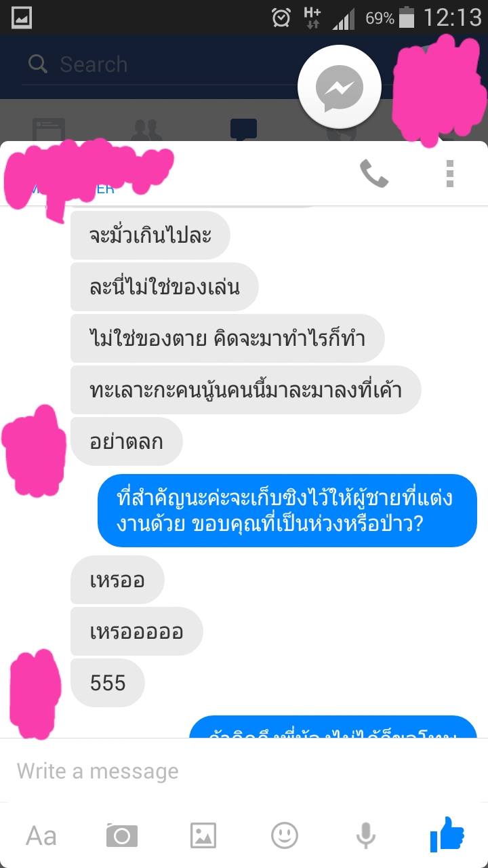
Task: Send a thumbs-up like
Action: pos(447,835)
